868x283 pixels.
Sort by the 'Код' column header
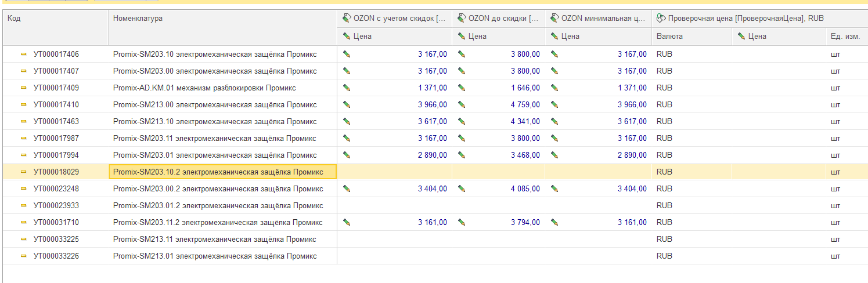point(55,27)
